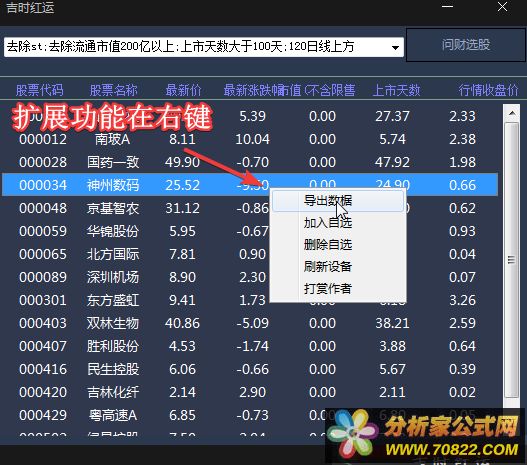Click stock code 000048
Screen dimensions: 527x465
coord(43,208)
